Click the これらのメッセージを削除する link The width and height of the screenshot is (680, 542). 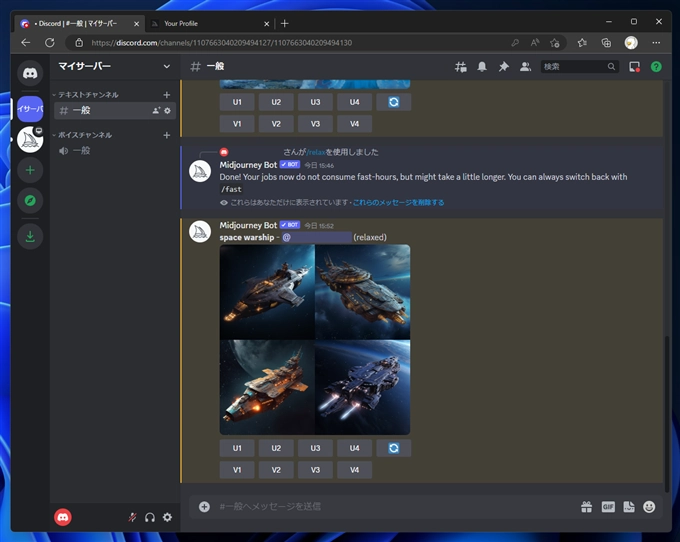pos(398,202)
